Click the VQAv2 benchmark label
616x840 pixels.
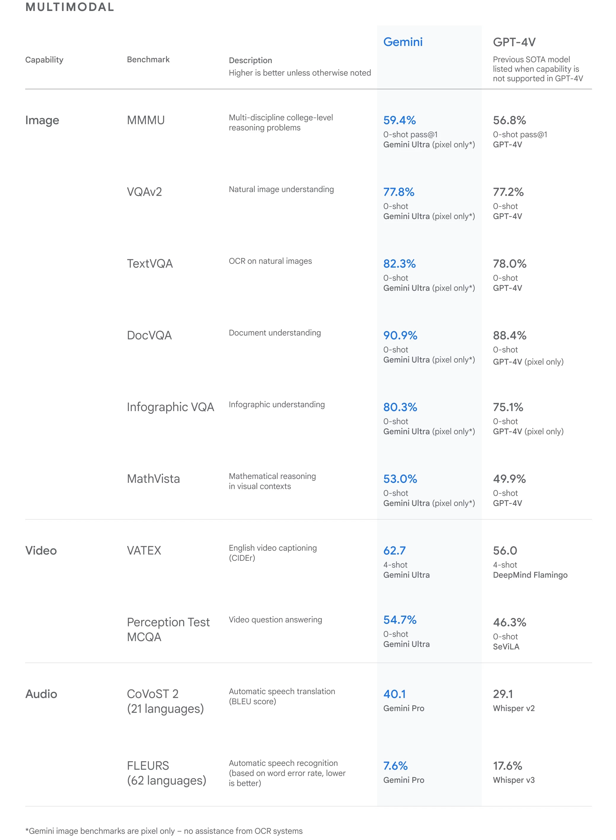coord(144,192)
